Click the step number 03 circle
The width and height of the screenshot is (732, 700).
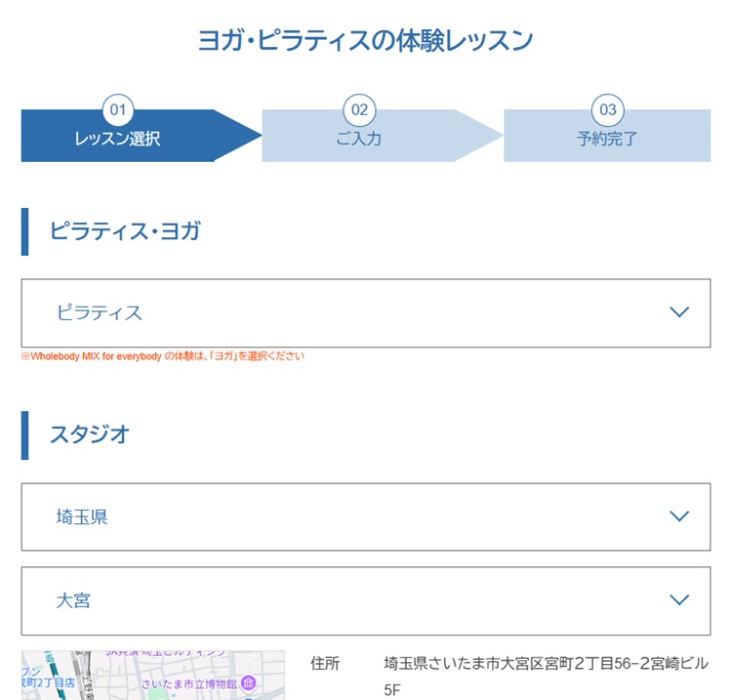coord(608,110)
